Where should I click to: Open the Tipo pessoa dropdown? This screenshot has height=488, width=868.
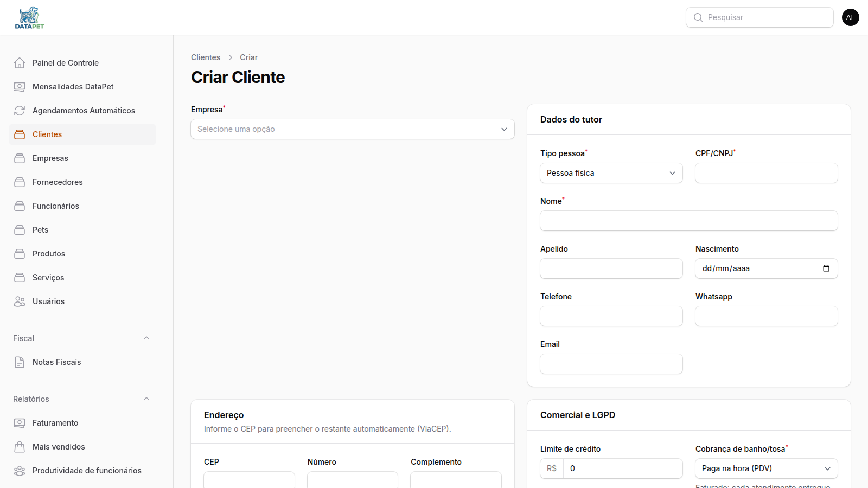pos(611,173)
